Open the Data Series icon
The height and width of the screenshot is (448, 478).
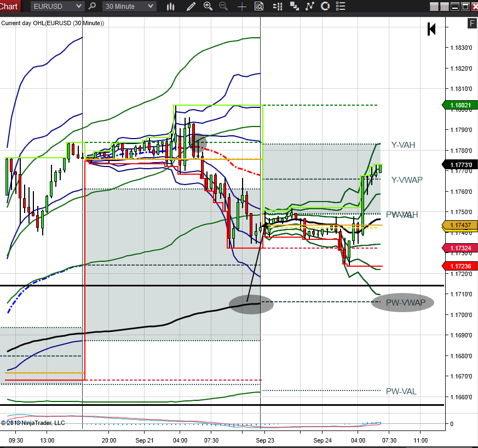[x=294, y=6]
